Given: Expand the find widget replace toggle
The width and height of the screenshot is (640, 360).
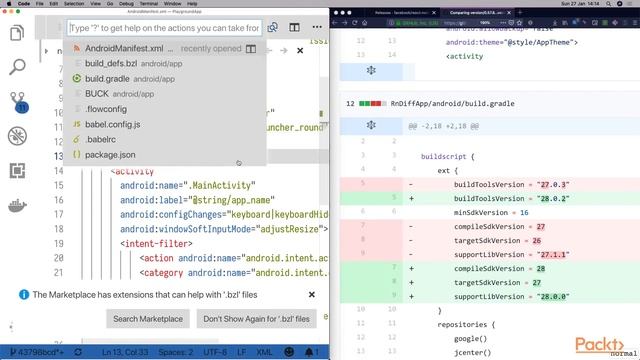Looking at the screenshot, I should [47, 51].
